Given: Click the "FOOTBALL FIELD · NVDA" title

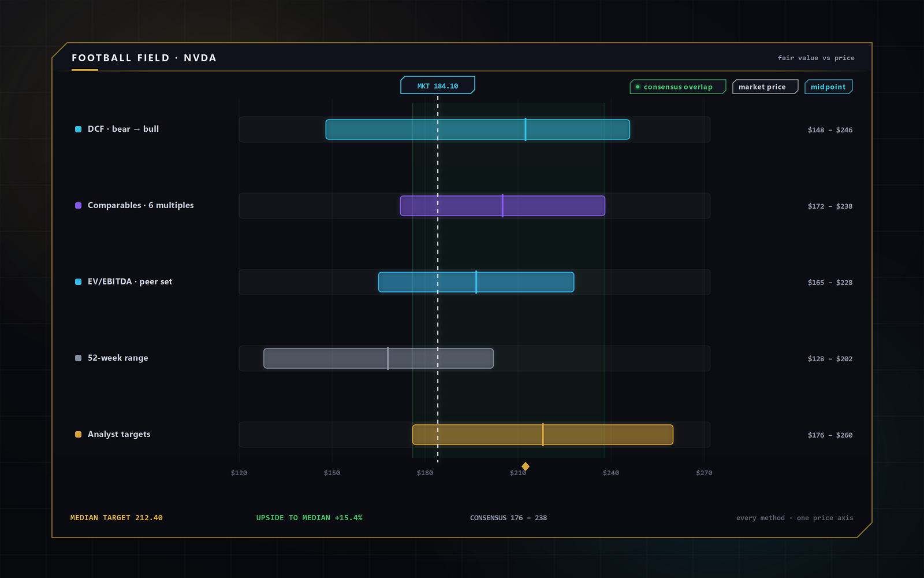Looking at the screenshot, I should coord(144,58).
